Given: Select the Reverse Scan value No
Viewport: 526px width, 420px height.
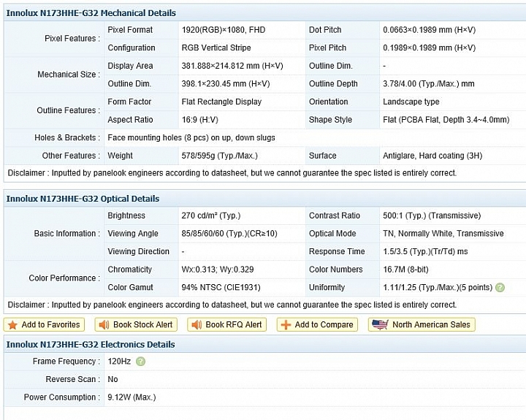Looking at the screenshot, I should [x=113, y=379].
